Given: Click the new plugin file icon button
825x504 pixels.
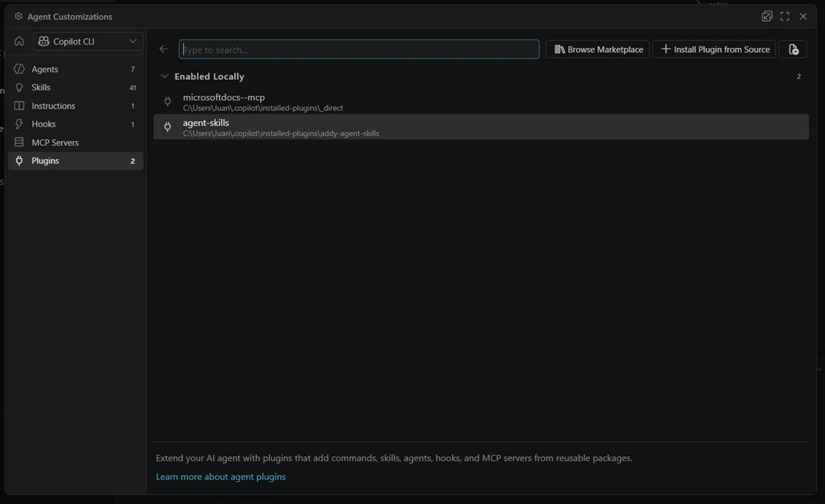Looking at the screenshot, I should [x=793, y=49].
